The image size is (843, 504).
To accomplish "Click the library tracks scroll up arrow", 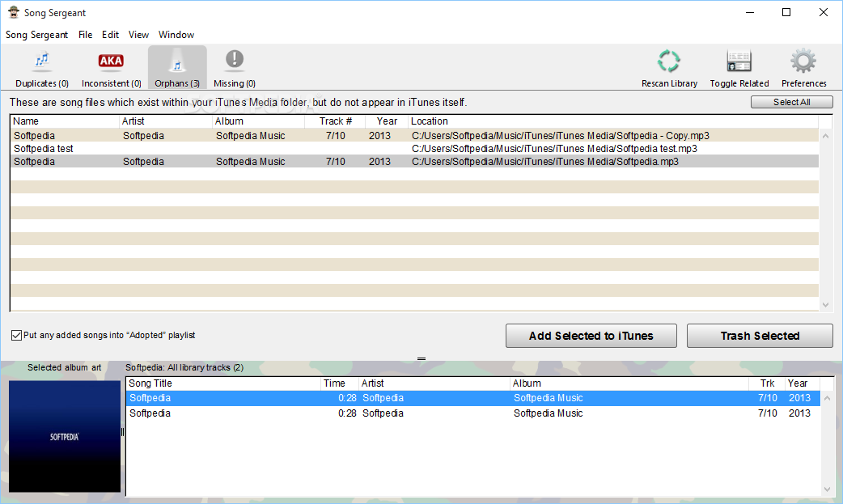I will (827, 398).
